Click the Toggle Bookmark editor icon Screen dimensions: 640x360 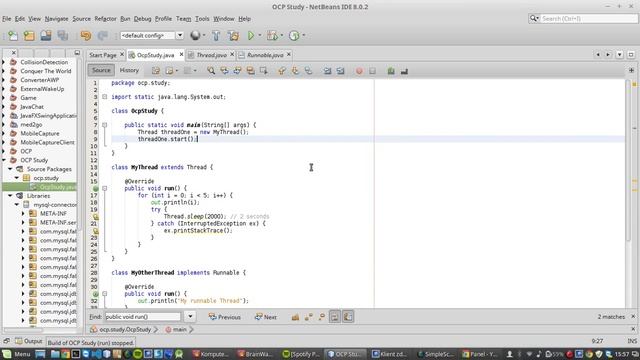click(308, 71)
